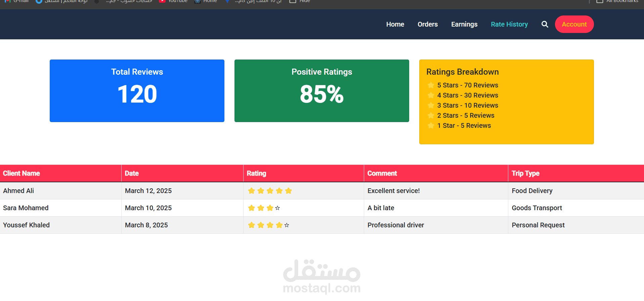Click the Excellent service! comment

click(x=393, y=191)
